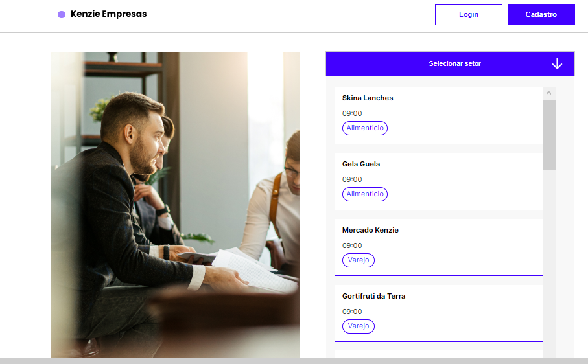Select the Gortifruti da Terra company name
The height and width of the screenshot is (364, 588).
click(373, 296)
